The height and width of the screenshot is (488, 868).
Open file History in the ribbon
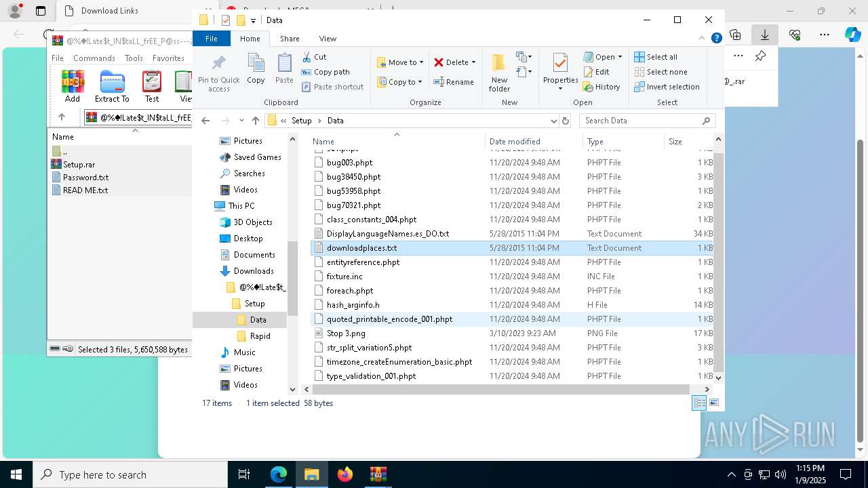601,87
